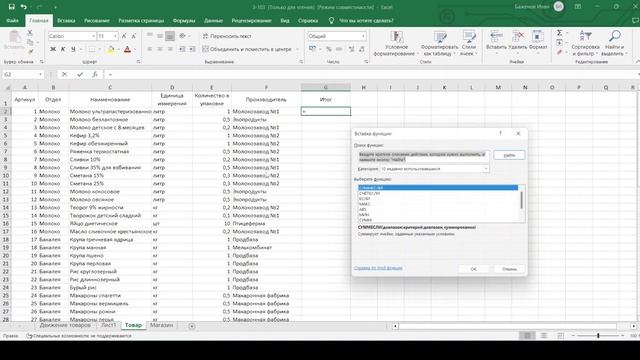
Task: Increase font size with the larger A icon
Action: coord(124,36)
